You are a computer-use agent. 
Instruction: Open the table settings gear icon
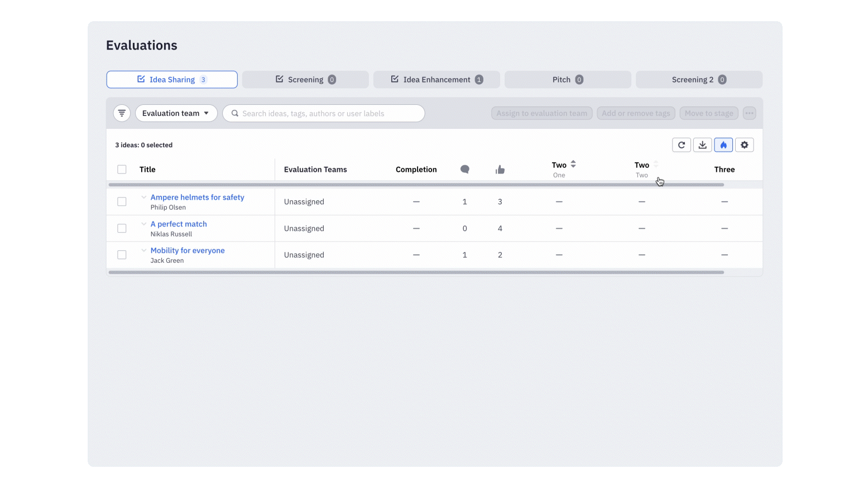[744, 144]
